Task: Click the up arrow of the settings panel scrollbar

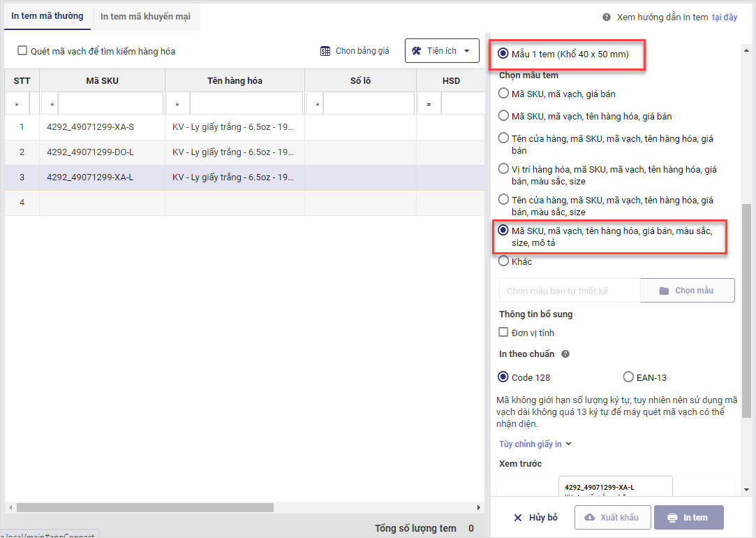Action: pyautogui.click(x=746, y=50)
